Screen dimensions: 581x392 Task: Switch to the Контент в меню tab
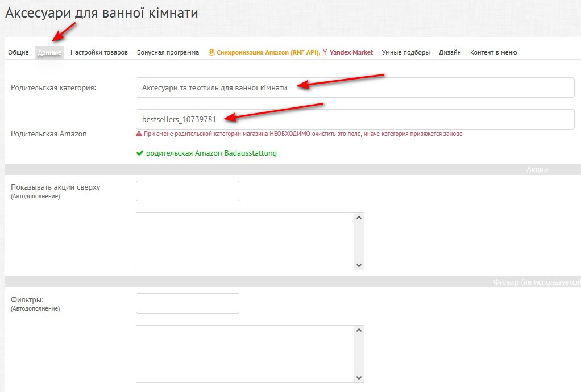pos(493,52)
